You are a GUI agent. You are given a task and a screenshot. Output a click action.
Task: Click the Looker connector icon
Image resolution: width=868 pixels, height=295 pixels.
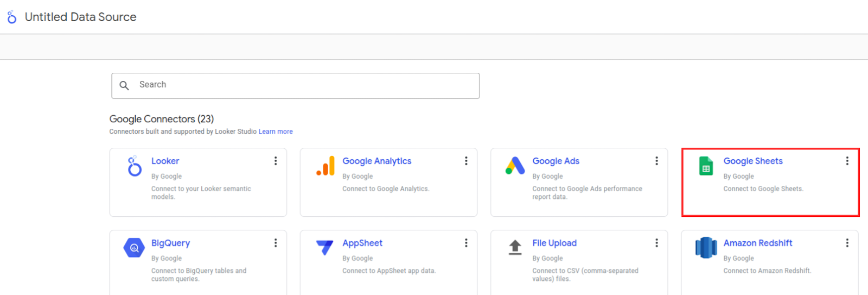click(x=135, y=166)
